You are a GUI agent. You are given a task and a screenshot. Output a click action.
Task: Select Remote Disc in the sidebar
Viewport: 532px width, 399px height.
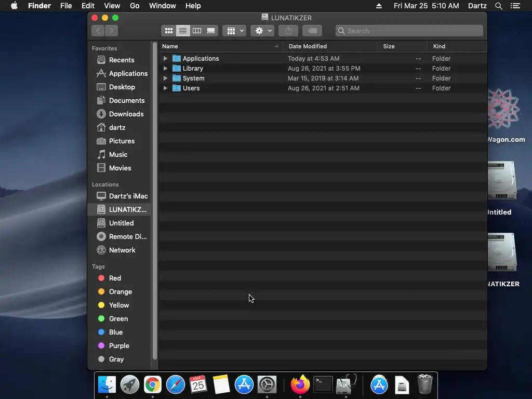[x=120, y=237]
